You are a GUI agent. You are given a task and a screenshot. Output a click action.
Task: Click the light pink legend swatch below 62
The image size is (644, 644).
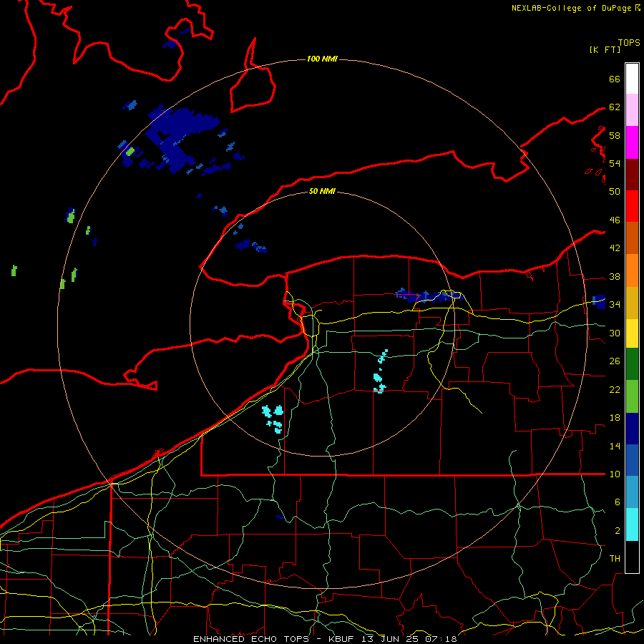click(632, 110)
